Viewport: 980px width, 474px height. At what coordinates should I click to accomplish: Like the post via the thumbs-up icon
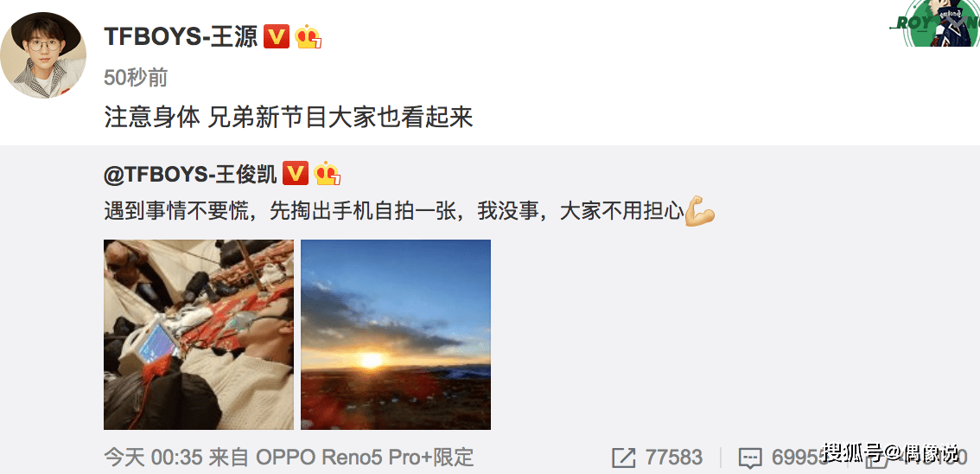point(880,458)
